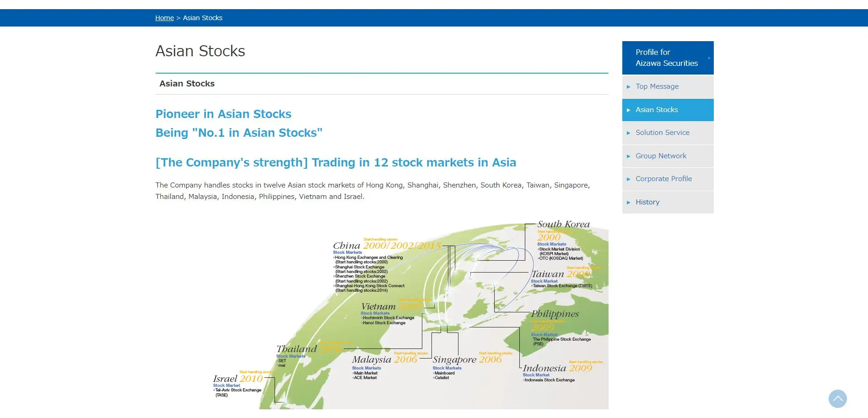Image resolution: width=868 pixels, height=418 pixels.
Task: Click the arrow beside Solution Service
Action: click(x=629, y=133)
